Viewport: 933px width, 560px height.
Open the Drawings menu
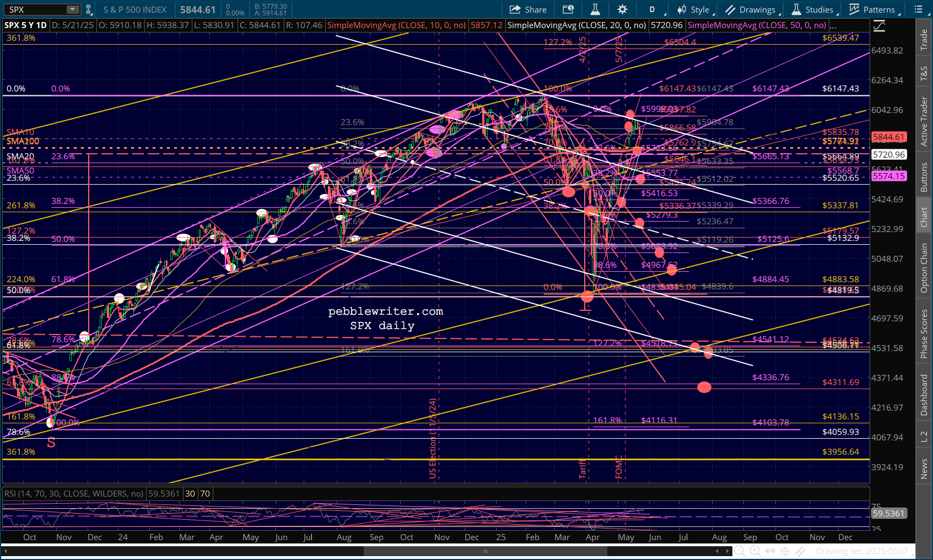752,9
